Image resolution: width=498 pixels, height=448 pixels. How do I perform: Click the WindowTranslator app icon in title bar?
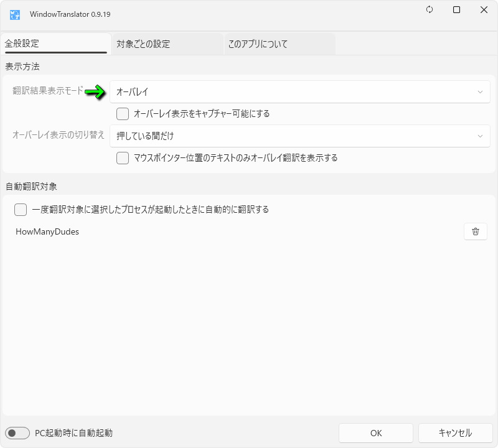[x=16, y=14]
